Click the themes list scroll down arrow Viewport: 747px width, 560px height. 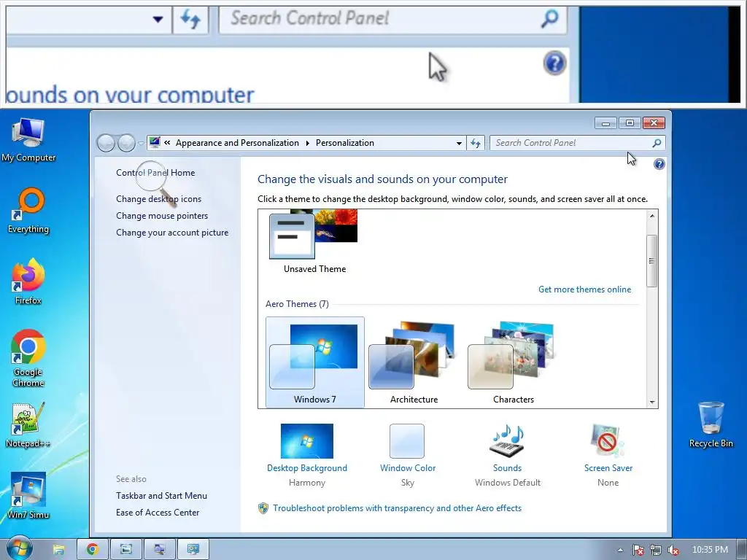[652, 402]
